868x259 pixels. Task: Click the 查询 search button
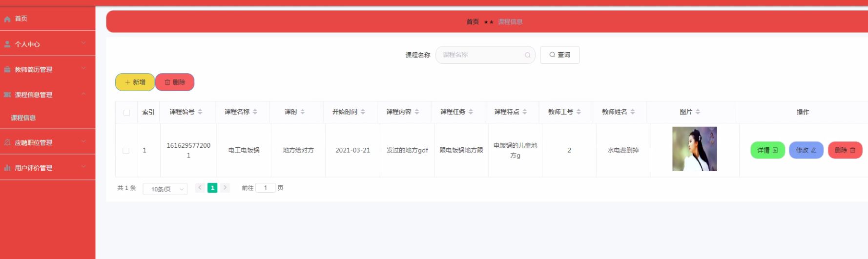pyautogui.click(x=559, y=55)
